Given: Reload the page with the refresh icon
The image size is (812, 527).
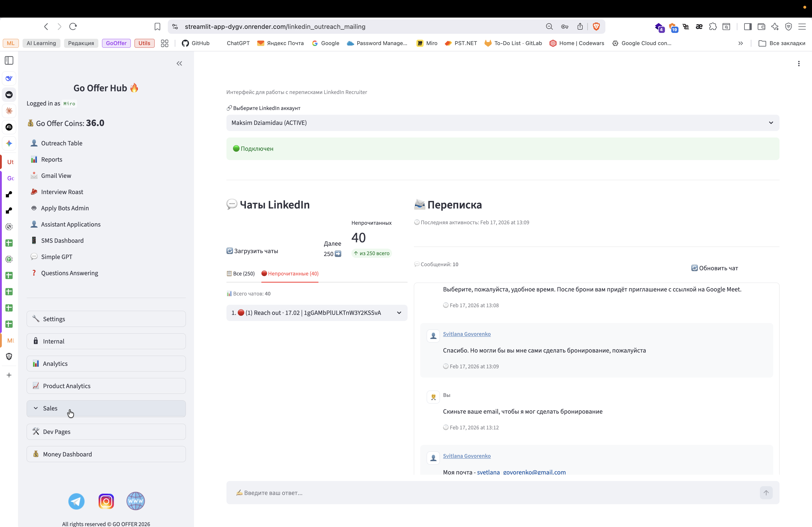Looking at the screenshot, I should point(73,27).
